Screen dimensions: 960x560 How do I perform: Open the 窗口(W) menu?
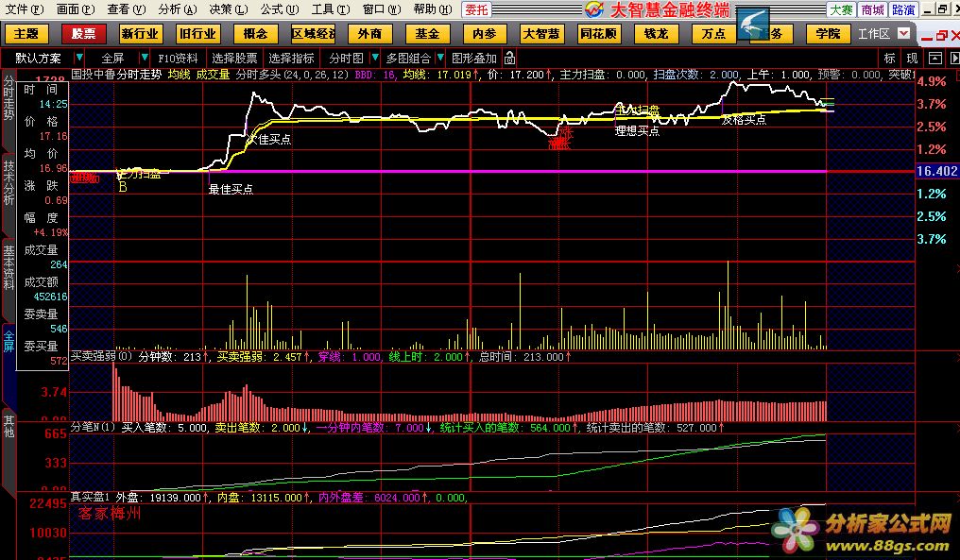tap(382, 9)
